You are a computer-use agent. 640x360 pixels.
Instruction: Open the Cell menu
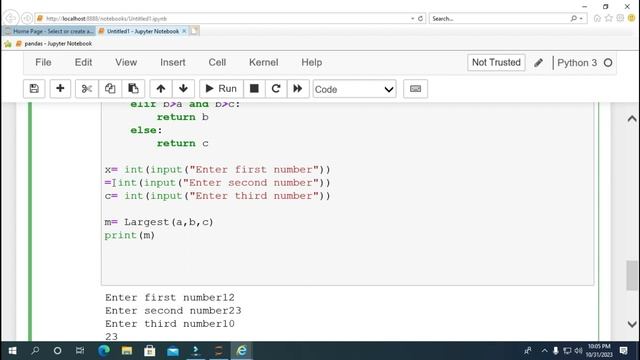pos(217,62)
